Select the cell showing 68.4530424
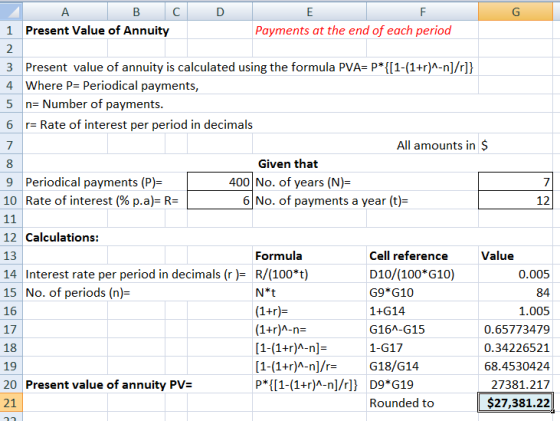The image size is (560, 421). tap(515, 366)
